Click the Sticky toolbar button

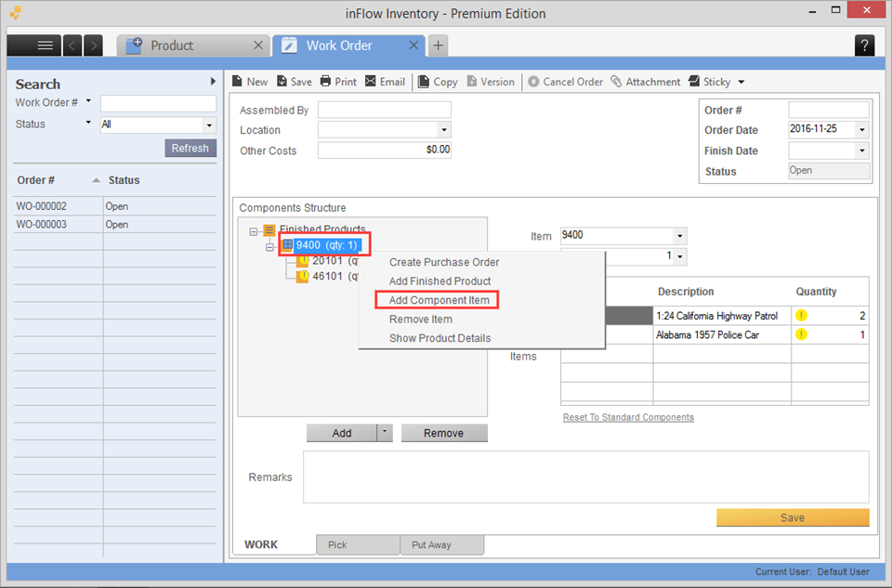pos(709,82)
